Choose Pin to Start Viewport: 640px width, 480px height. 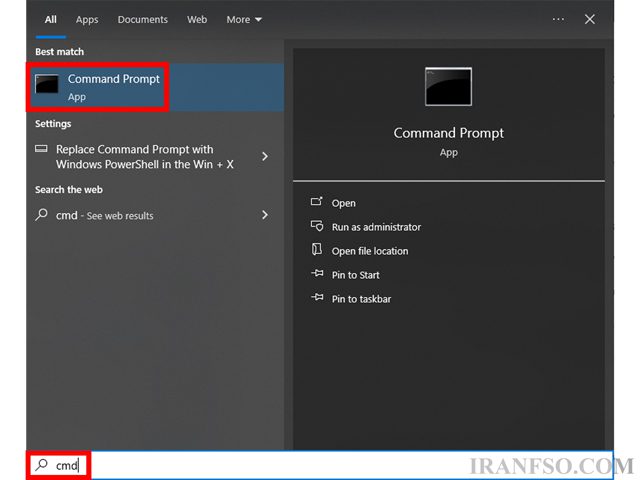[x=356, y=275]
